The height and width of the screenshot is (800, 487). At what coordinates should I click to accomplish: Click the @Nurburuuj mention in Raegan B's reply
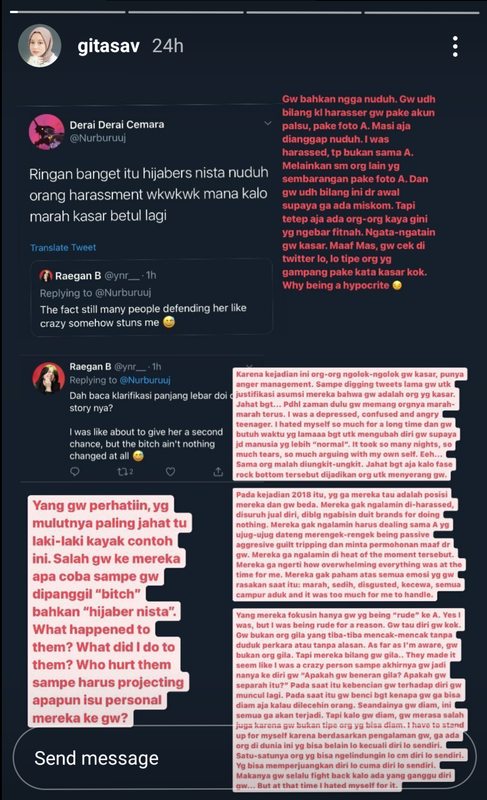[145, 380]
